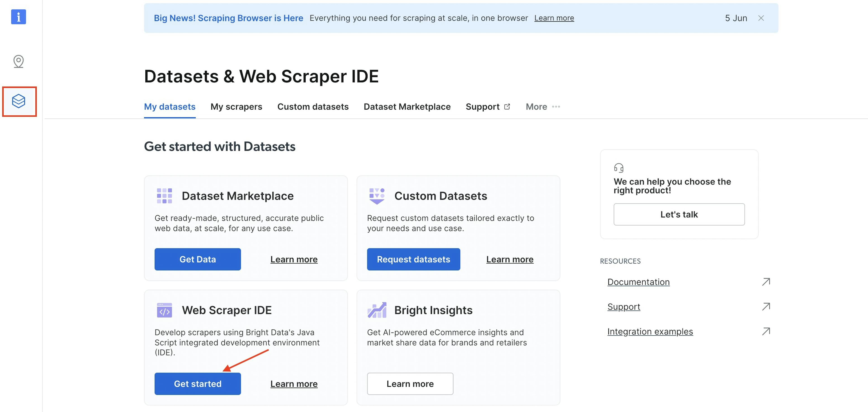Click the '5 Jun' banner date
The width and height of the screenshot is (868, 412).
click(736, 18)
